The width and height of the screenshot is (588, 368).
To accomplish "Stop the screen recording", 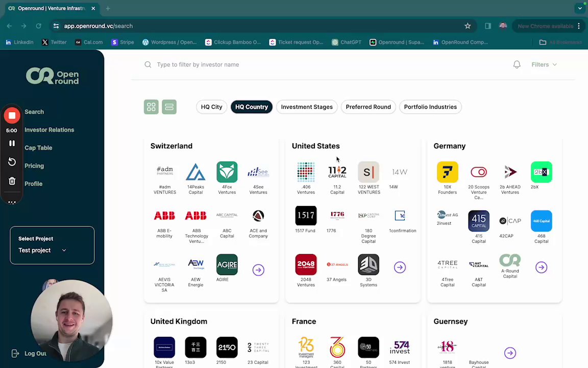I will click(x=12, y=116).
